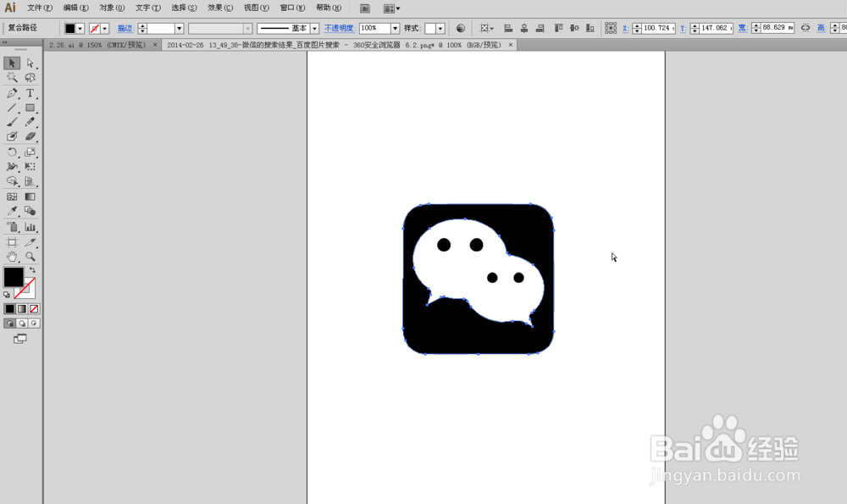Image resolution: width=847 pixels, height=504 pixels.
Task: Click vertical align center icon
Action: (x=574, y=28)
